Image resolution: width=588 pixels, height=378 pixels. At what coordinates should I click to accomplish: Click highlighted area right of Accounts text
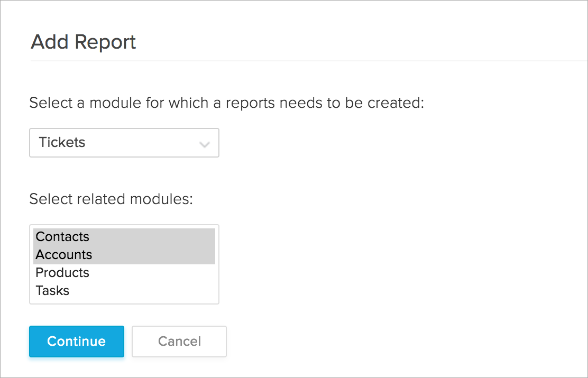[x=159, y=255]
